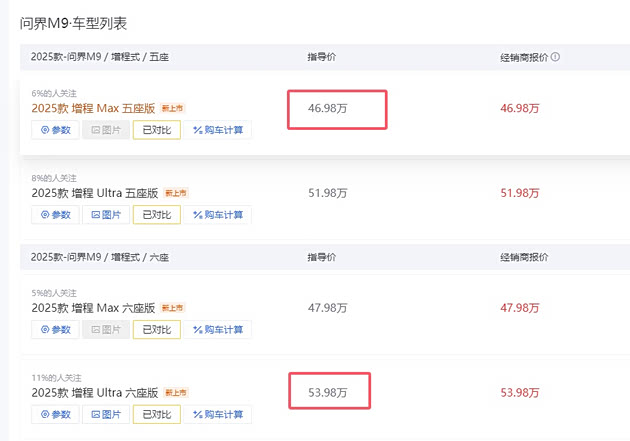Image resolution: width=630 pixels, height=441 pixels.
Task: Toggle 已对比 for 增程 Max 五座版
Action: click(x=156, y=130)
